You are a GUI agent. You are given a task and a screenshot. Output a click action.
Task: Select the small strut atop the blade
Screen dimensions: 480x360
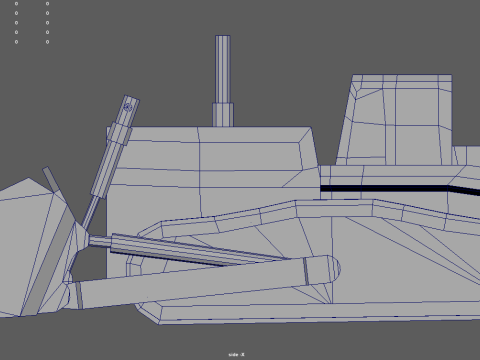point(51,179)
